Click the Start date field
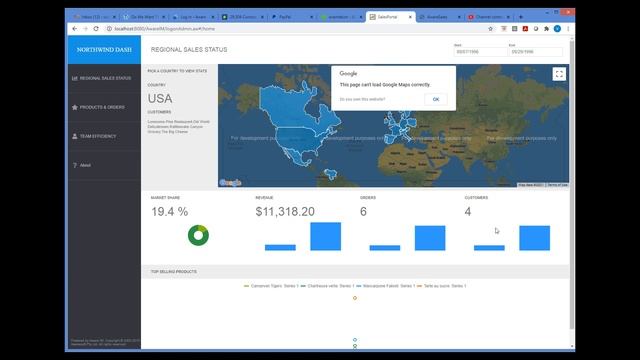 [x=480, y=52]
